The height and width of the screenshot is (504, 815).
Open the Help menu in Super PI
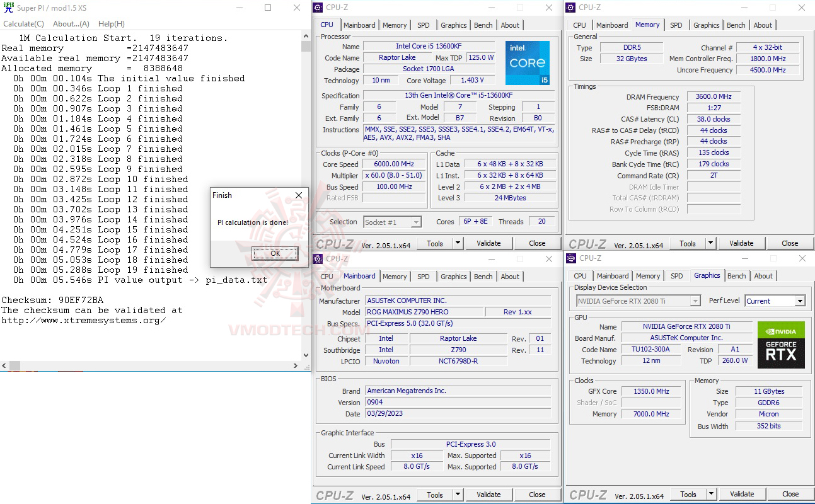[112, 23]
